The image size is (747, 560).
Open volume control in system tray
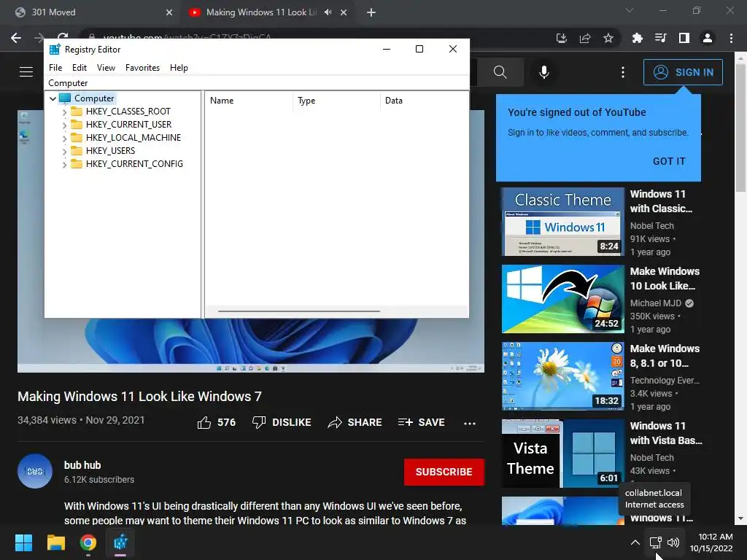pos(673,542)
